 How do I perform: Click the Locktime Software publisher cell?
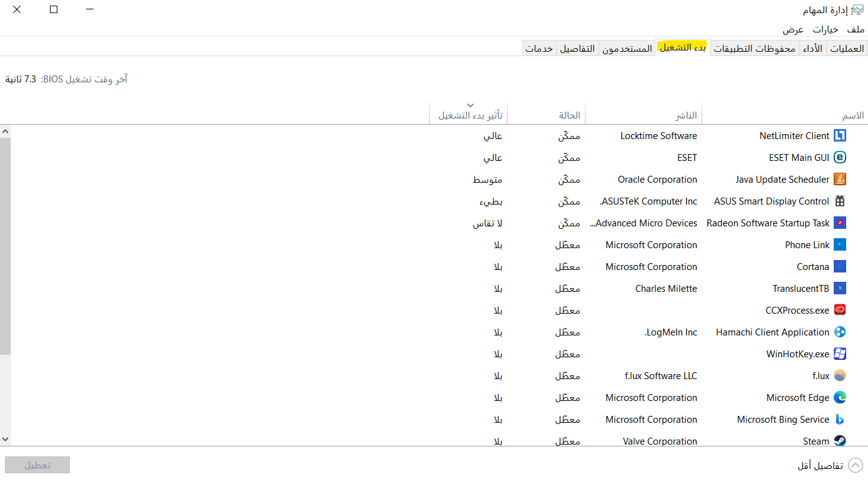[x=658, y=136]
